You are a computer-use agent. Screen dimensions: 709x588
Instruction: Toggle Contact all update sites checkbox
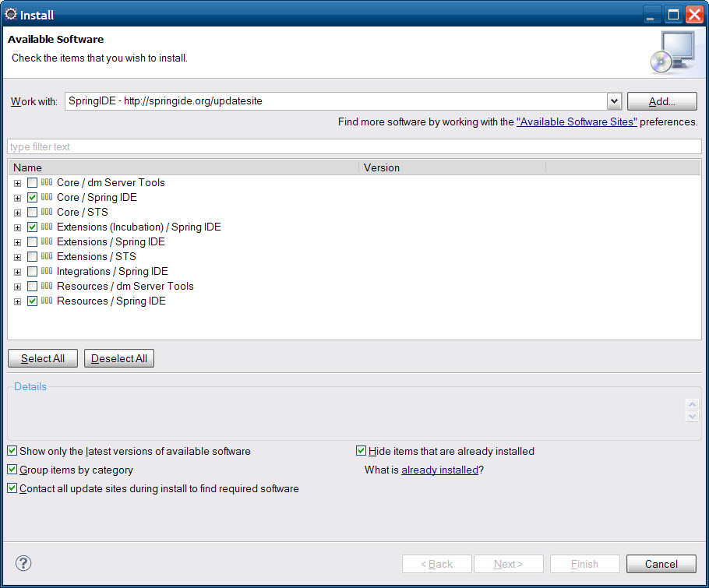click(x=12, y=488)
